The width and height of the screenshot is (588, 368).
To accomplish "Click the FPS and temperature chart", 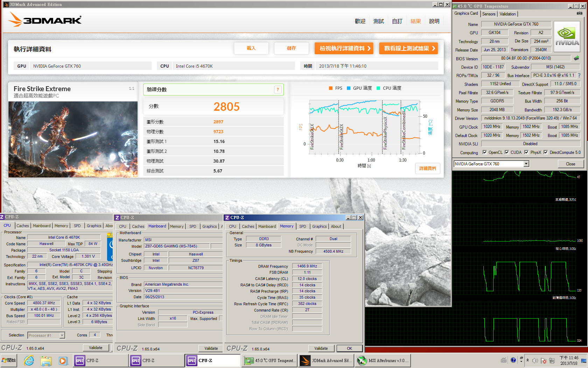I will click(x=364, y=127).
